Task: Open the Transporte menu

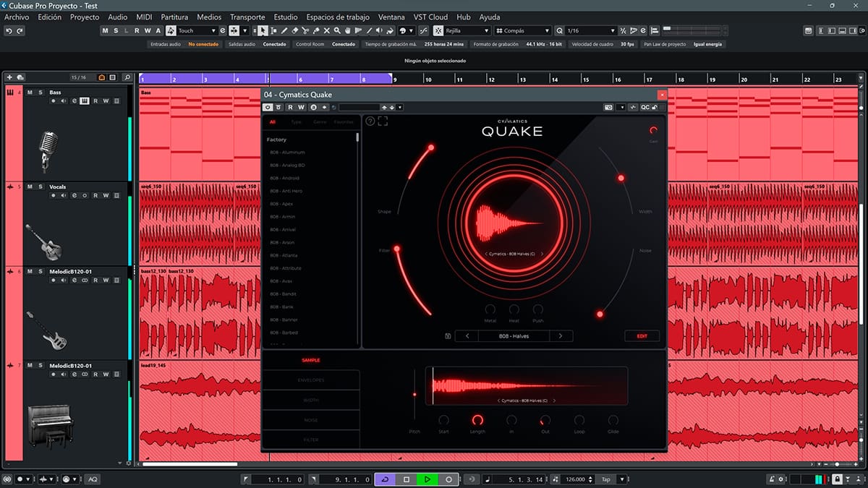Action: pos(247,17)
